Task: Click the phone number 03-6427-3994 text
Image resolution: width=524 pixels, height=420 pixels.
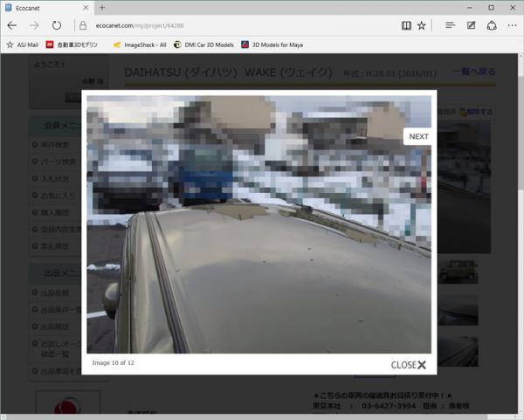Action: click(x=389, y=406)
